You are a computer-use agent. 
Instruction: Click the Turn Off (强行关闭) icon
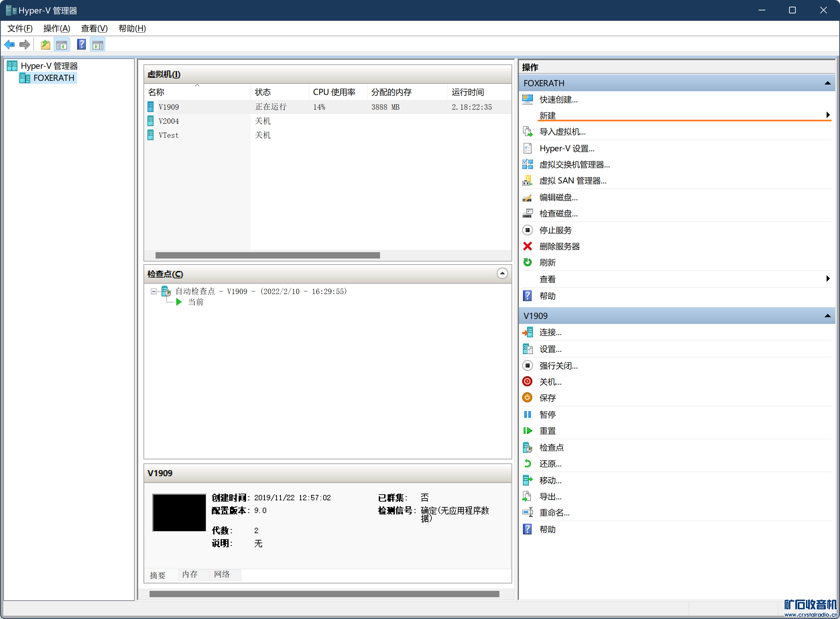tap(528, 365)
